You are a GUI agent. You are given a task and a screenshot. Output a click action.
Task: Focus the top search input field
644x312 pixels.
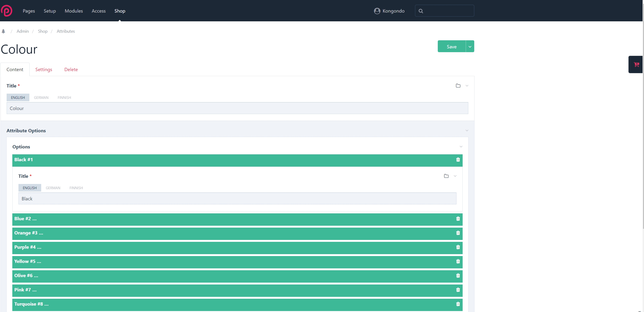444,11
